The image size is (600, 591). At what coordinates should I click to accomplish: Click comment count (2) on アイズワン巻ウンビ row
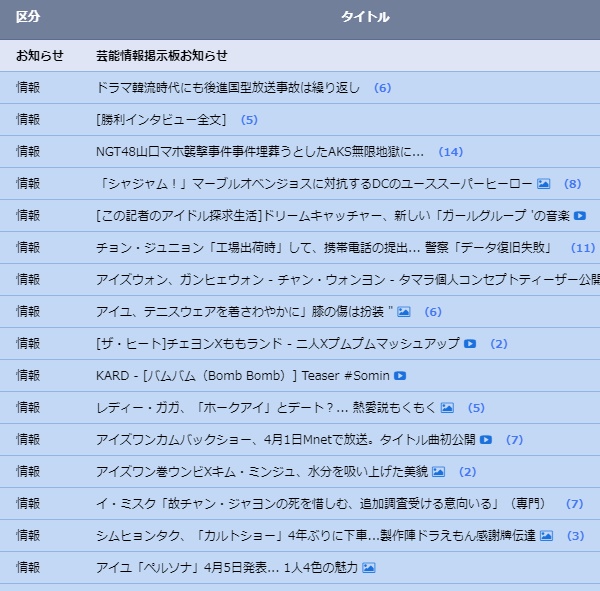467,472
